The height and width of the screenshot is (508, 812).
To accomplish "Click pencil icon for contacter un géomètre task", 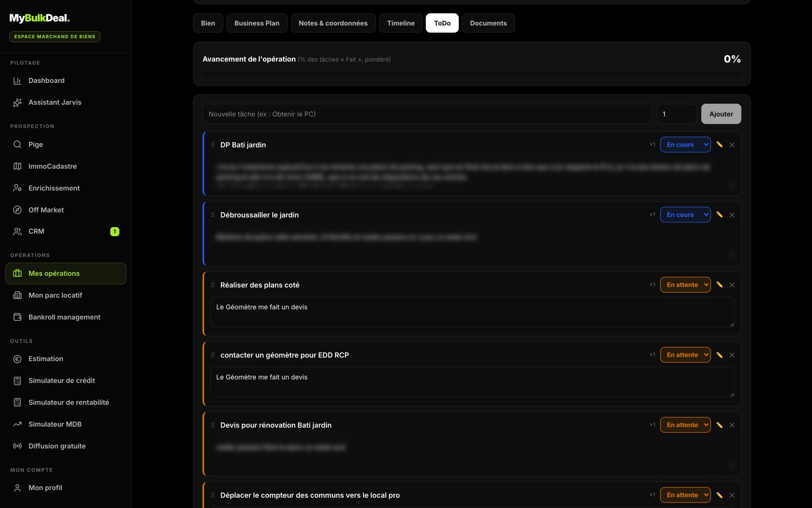I will (x=720, y=355).
